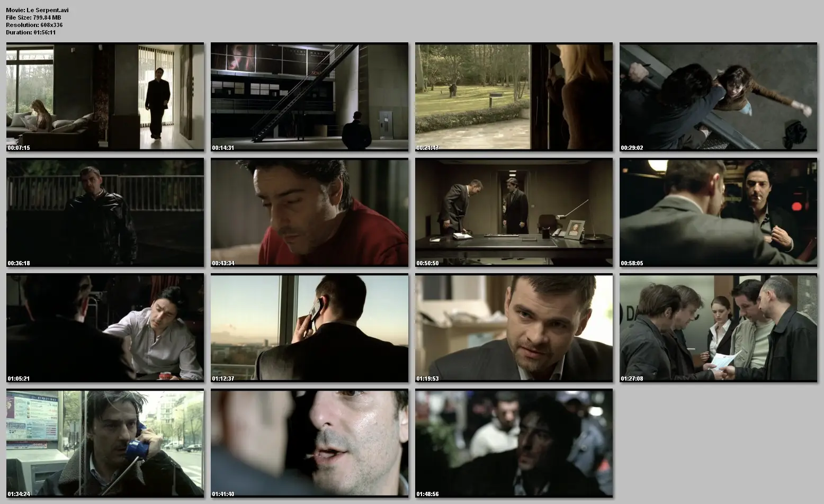Click the 01:12:37 phone call by window
824x504 pixels.
pos(309,328)
